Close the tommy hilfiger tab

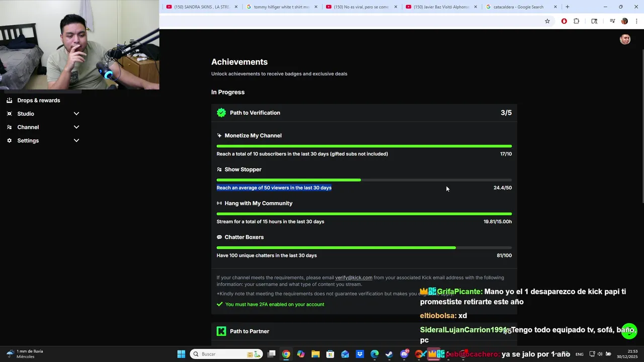316,7
